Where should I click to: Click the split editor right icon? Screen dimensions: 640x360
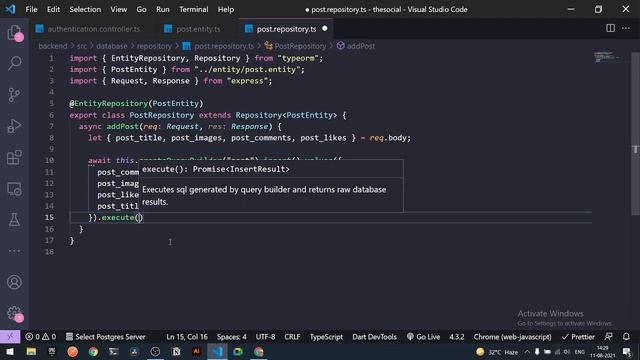[610, 28]
